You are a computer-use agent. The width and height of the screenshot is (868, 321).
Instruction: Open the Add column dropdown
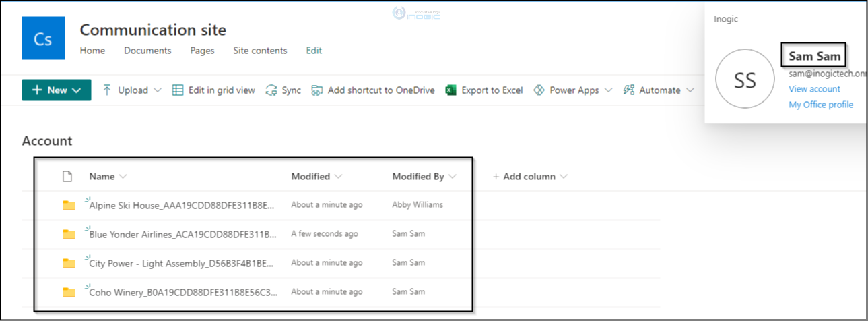tap(530, 177)
